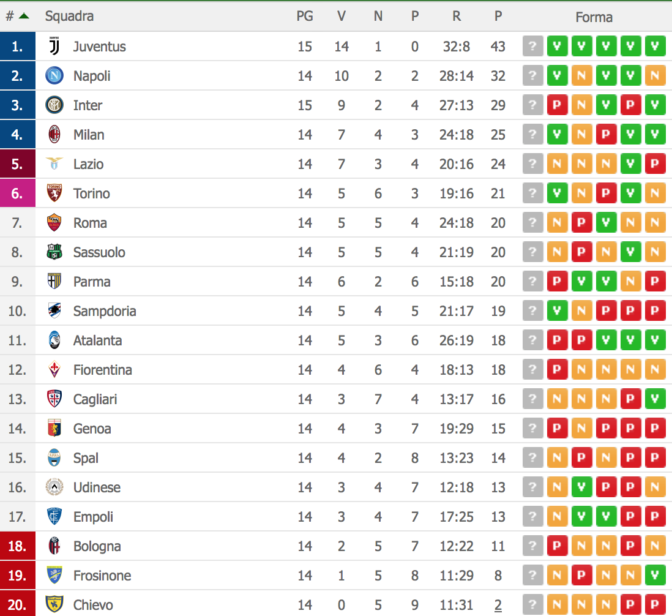Click Inter's first red P form badge

(557, 105)
